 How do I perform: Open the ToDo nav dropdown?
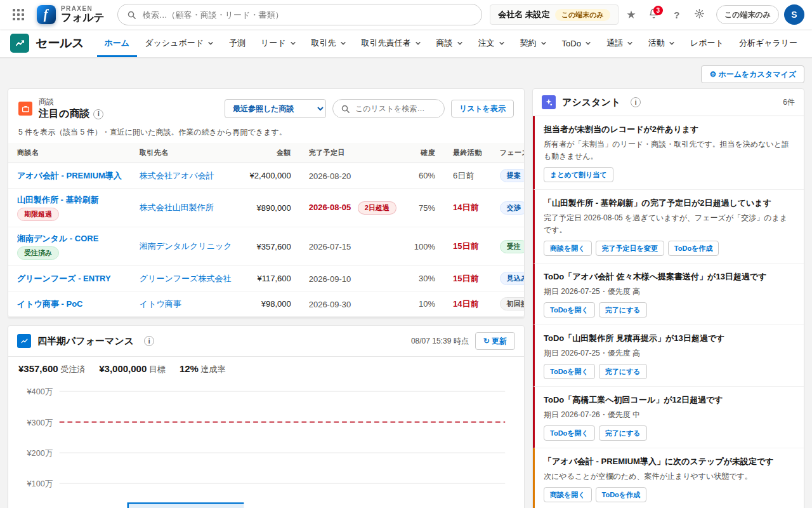point(576,43)
